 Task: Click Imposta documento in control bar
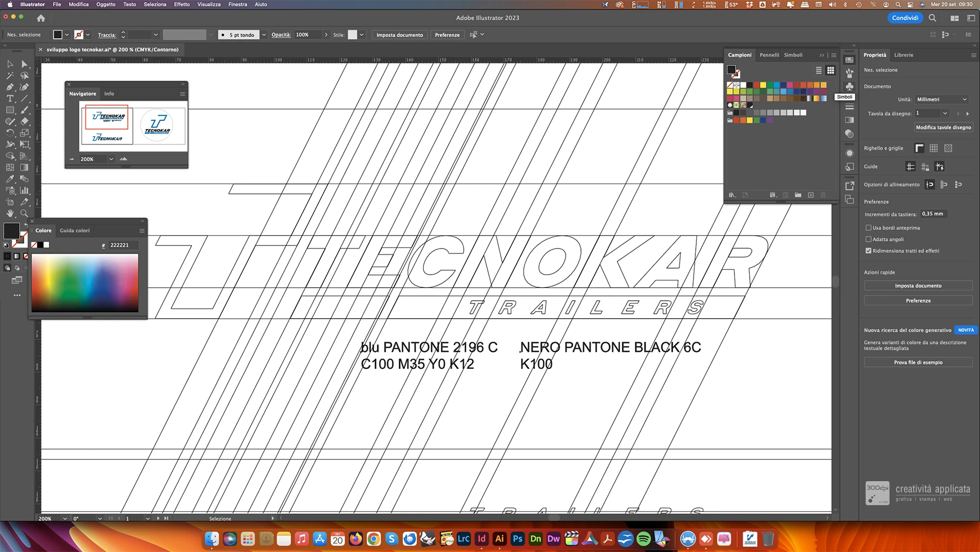pos(400,35)
